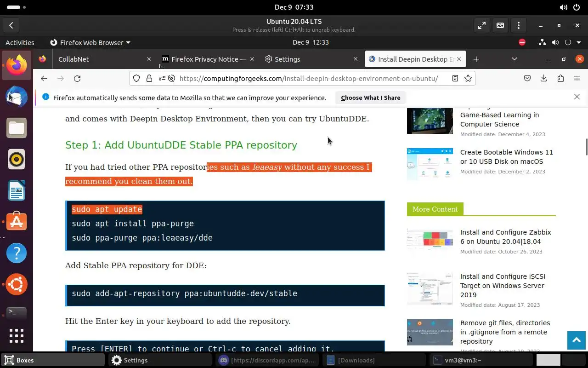588x368 pixels.
Task: Click the host power icon in top bar
Action: [x=577, y=7]
